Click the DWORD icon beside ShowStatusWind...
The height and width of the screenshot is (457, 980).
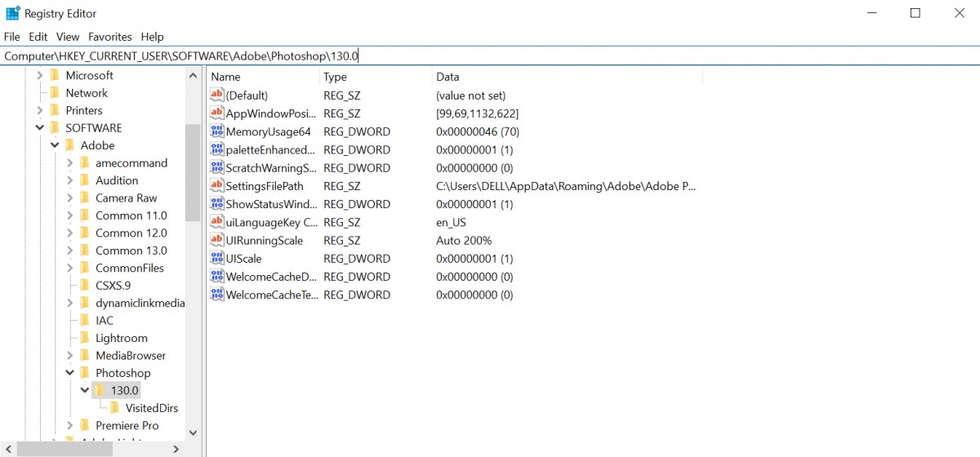(217, 204)
